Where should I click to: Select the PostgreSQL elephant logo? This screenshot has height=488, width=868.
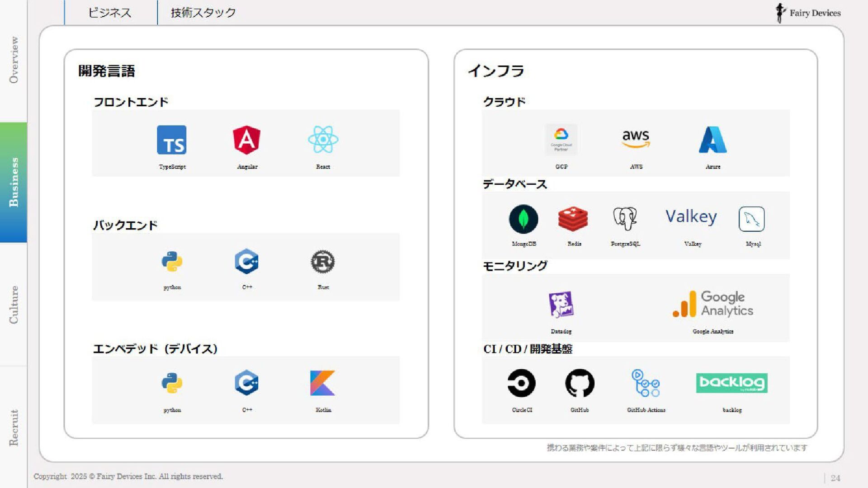(625, 219)
